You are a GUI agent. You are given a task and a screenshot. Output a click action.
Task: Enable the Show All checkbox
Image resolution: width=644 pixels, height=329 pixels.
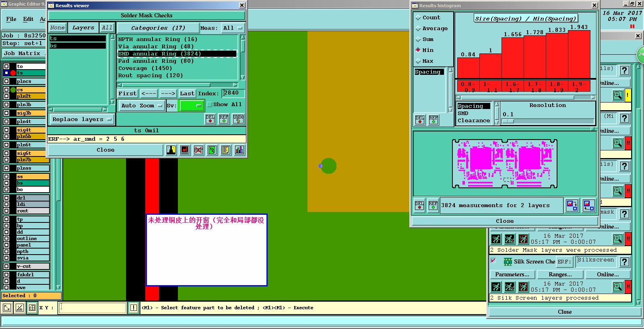tap(209, 105)
